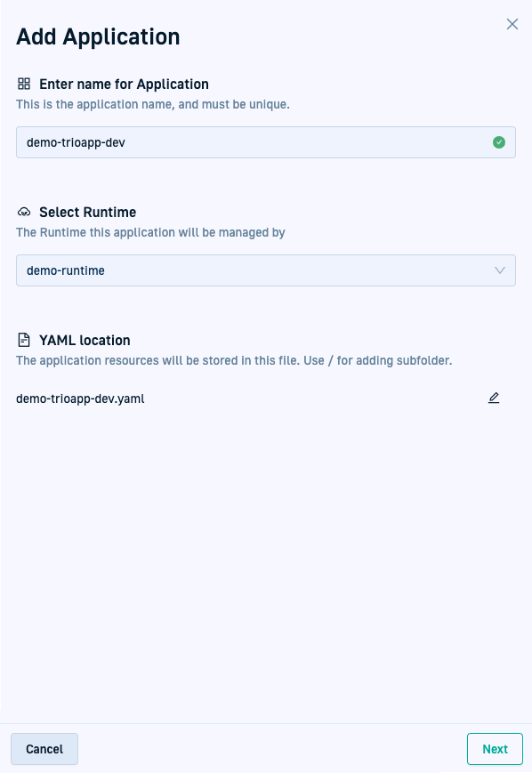Focus the demo-trioapp-dev name input field
532x773 pixels.
pyautogui.click(x=266, y=142)
